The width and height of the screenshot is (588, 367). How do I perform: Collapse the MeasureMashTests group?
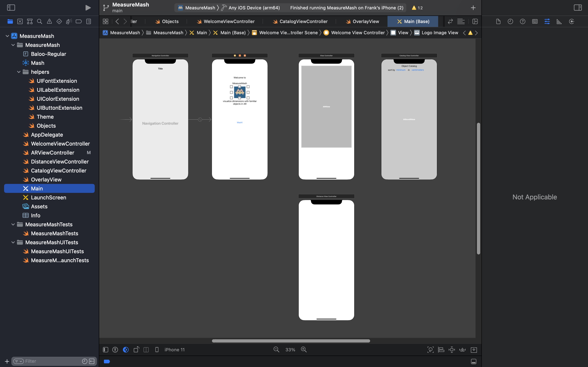pos(13,224)
